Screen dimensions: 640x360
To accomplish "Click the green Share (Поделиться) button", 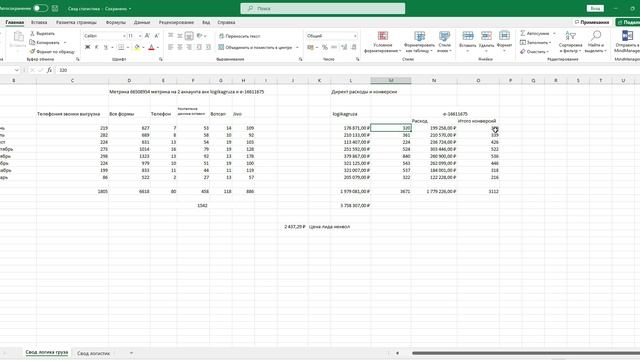I will pos(628,22).
